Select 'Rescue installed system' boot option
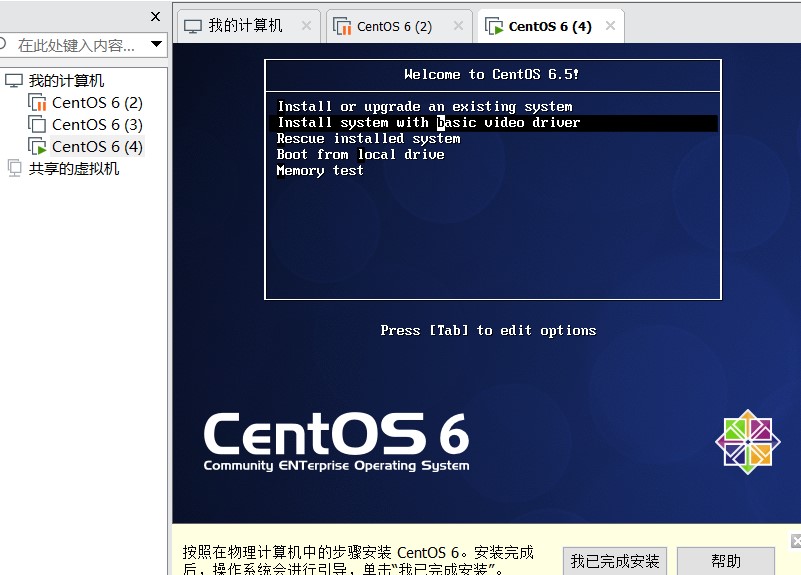The image size is (801, 575). [x=368, y=139]
